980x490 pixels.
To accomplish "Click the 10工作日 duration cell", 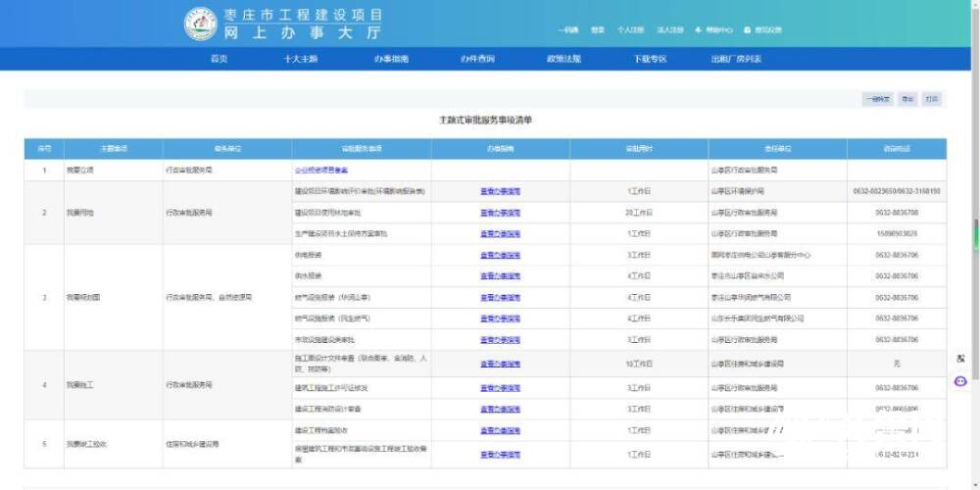I will click(639, 364).
